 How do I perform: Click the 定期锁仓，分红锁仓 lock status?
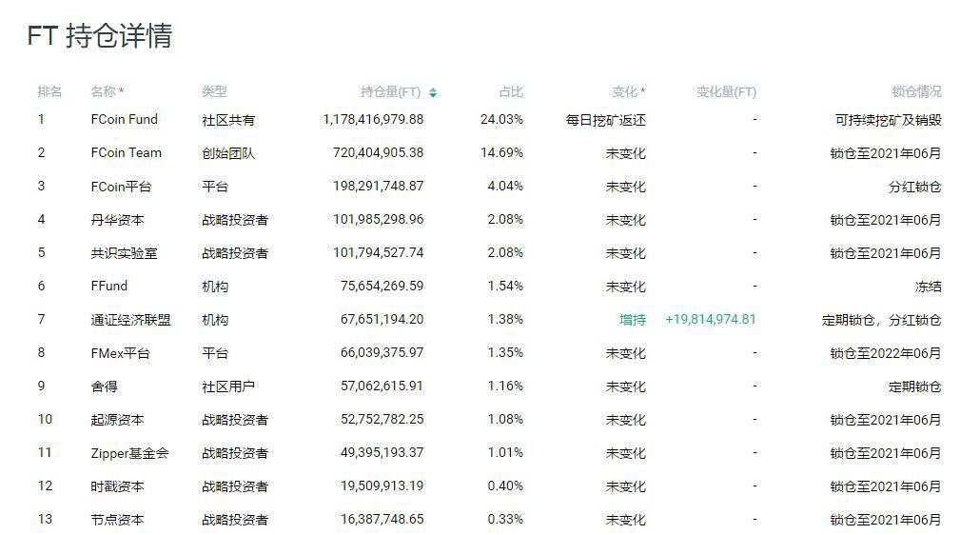[x=882, y=320]
